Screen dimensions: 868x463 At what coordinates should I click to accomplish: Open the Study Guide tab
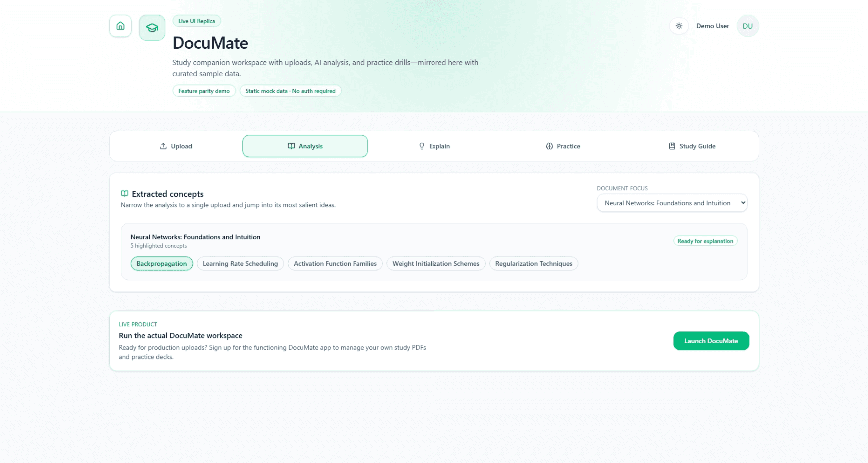[692, 146]
